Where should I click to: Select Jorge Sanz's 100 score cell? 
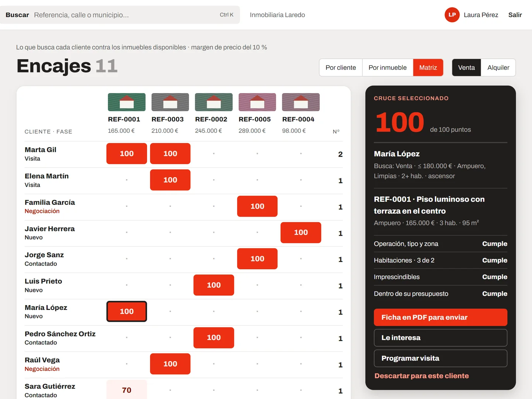click(x=258, y=259)
